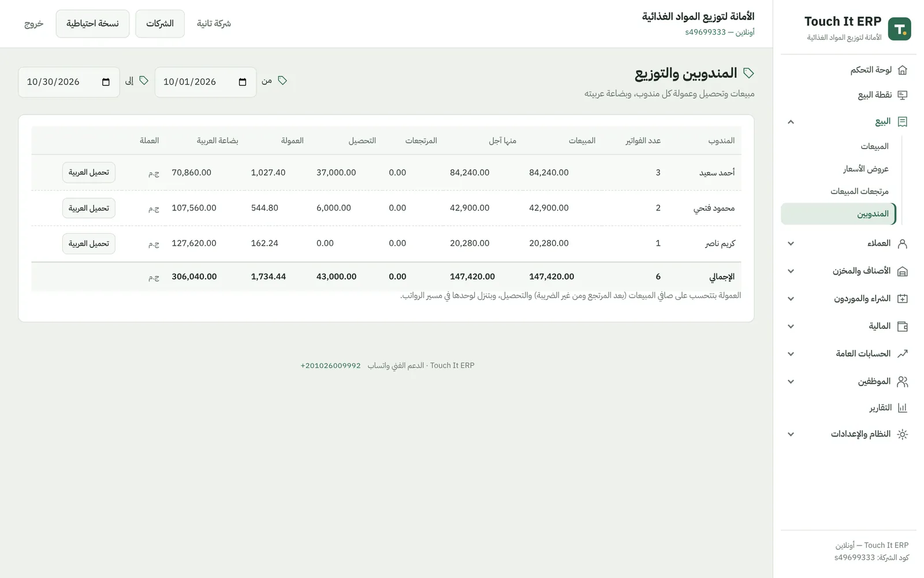The width and height of the screenshot is (924, 578).
Task: Switch to شركة تانية company
Action: click(x=214, y=24)
